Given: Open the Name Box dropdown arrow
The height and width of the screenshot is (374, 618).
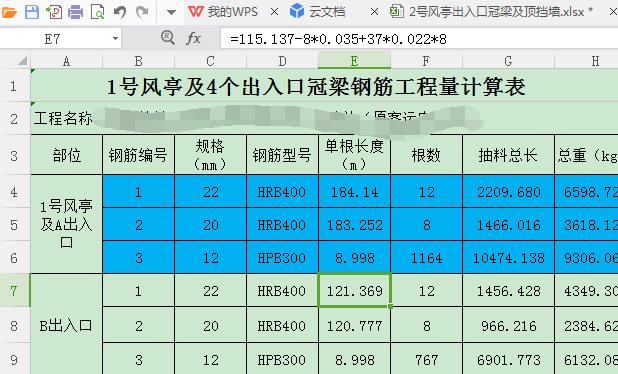Looking at the screenshot, I should click(x=115, y=39).
